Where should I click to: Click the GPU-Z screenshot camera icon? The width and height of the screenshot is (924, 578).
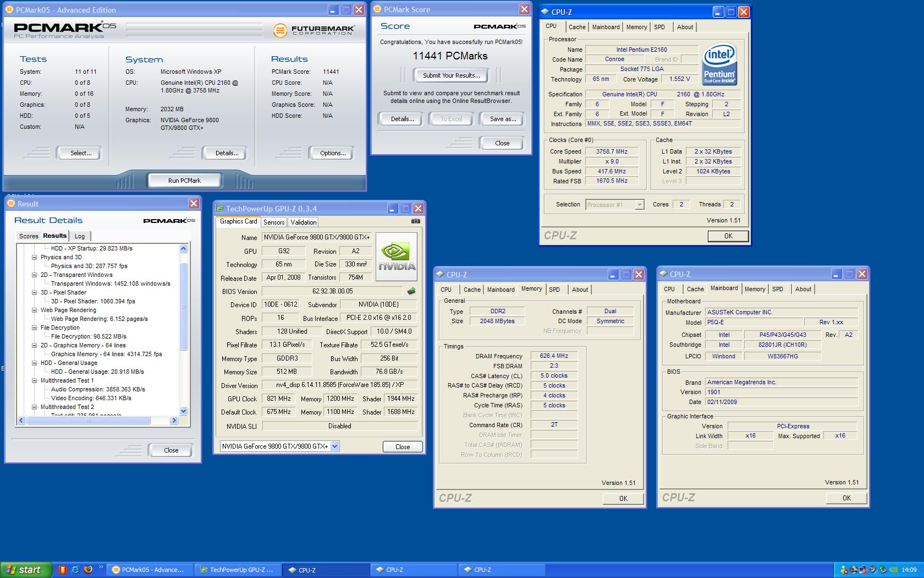point(416,221)
